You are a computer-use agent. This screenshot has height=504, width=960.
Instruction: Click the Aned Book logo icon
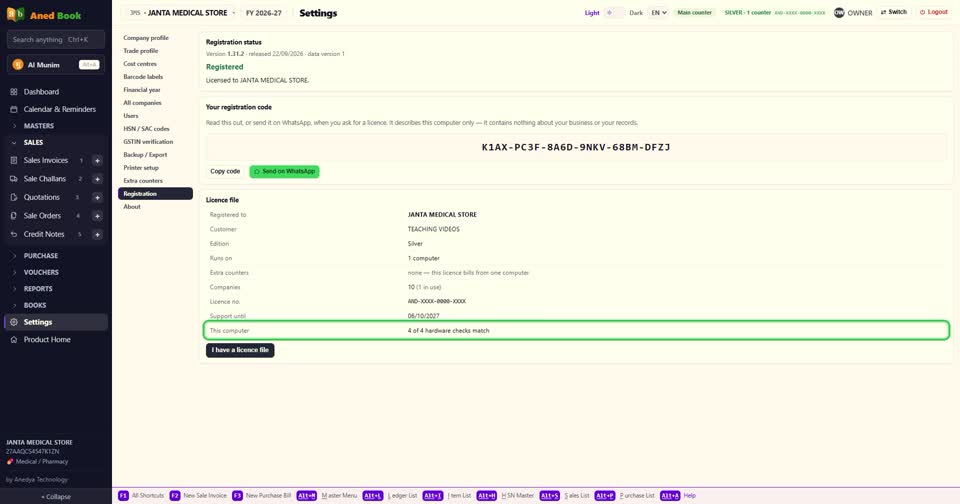point(15,15)
